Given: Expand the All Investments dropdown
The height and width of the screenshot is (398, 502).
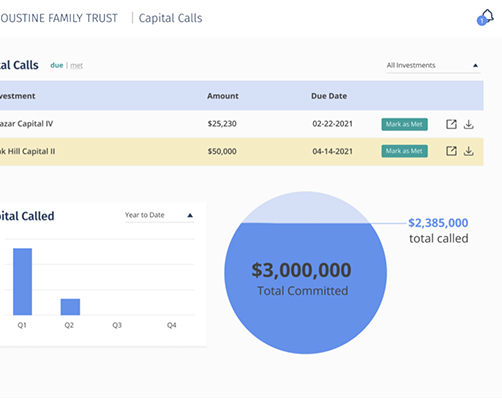Looking at the screenshot, I should point(433,66).
